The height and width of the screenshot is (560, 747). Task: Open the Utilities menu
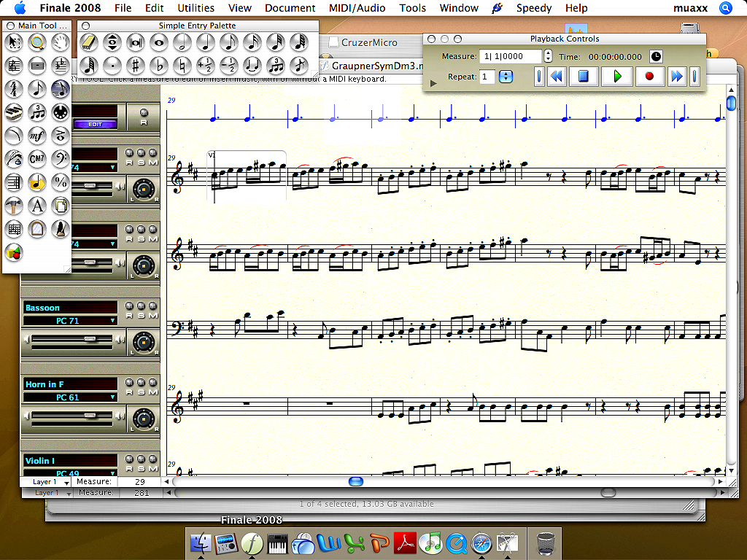tap(196, 8)
